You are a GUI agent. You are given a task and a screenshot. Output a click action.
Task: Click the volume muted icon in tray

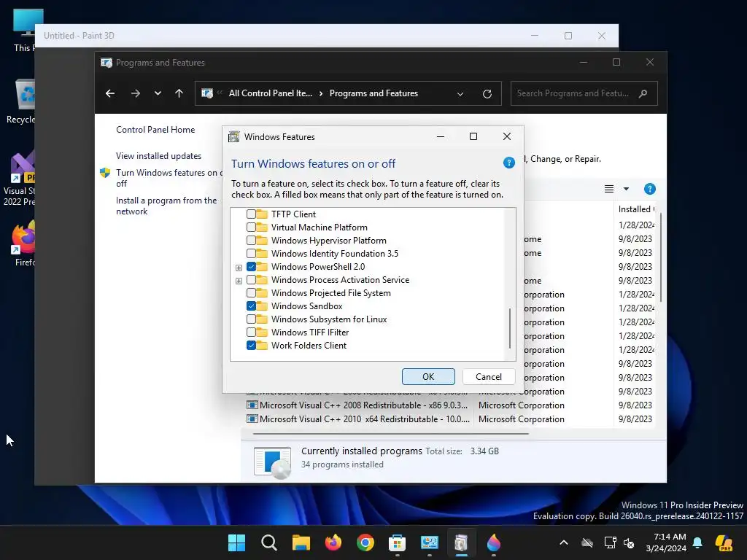click(629, 542)
